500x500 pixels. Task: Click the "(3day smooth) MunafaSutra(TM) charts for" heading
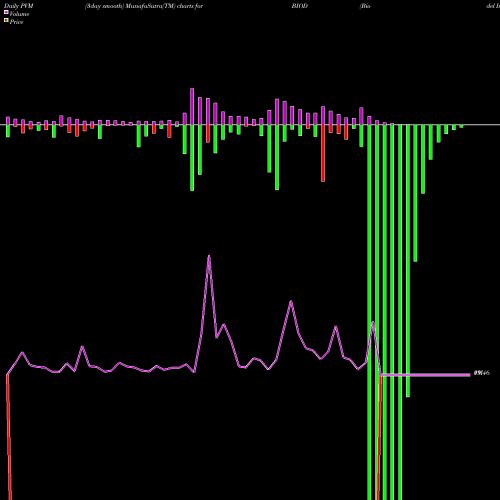coord(144,6)
